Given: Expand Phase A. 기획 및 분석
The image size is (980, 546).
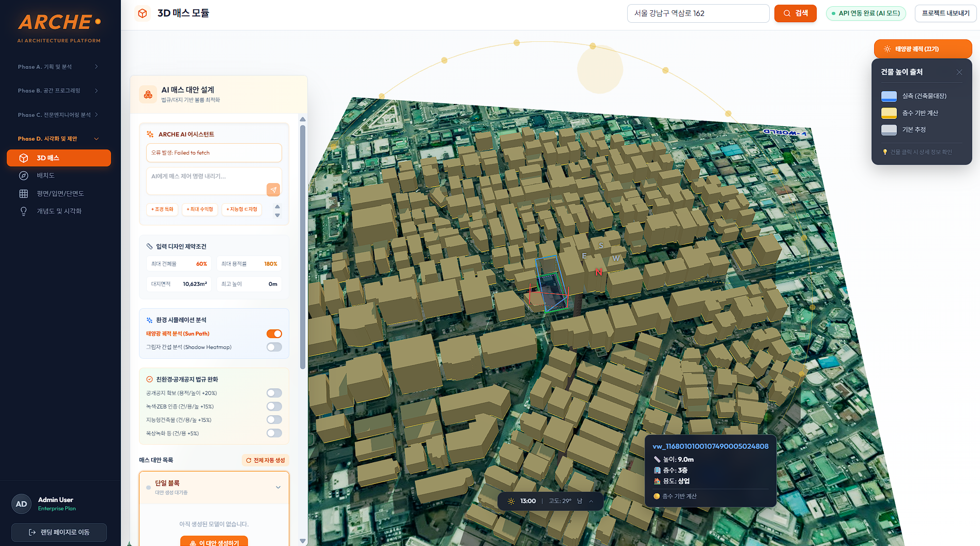Looking at the screenshot, I should [58, 67].
